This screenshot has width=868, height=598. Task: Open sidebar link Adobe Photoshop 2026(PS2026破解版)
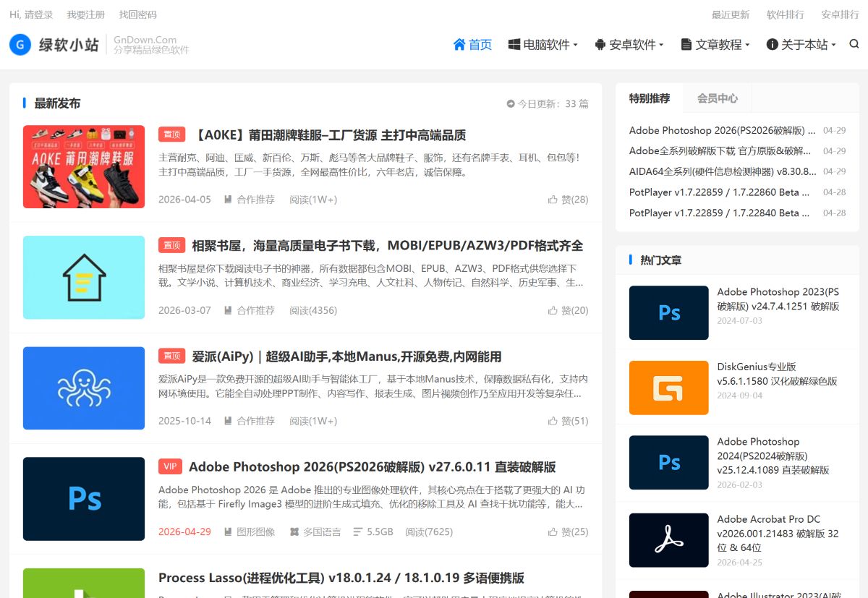pos(722,131)
